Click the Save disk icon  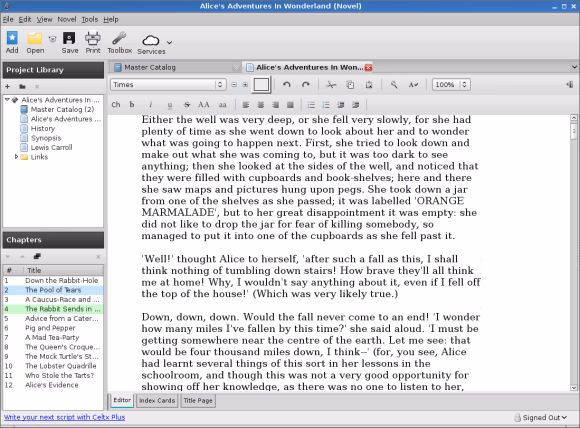coord(69,38)
